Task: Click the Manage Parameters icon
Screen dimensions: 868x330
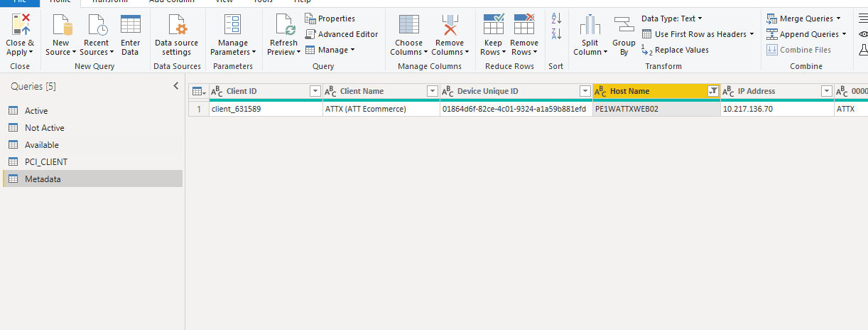Action: tap(232, 24)
